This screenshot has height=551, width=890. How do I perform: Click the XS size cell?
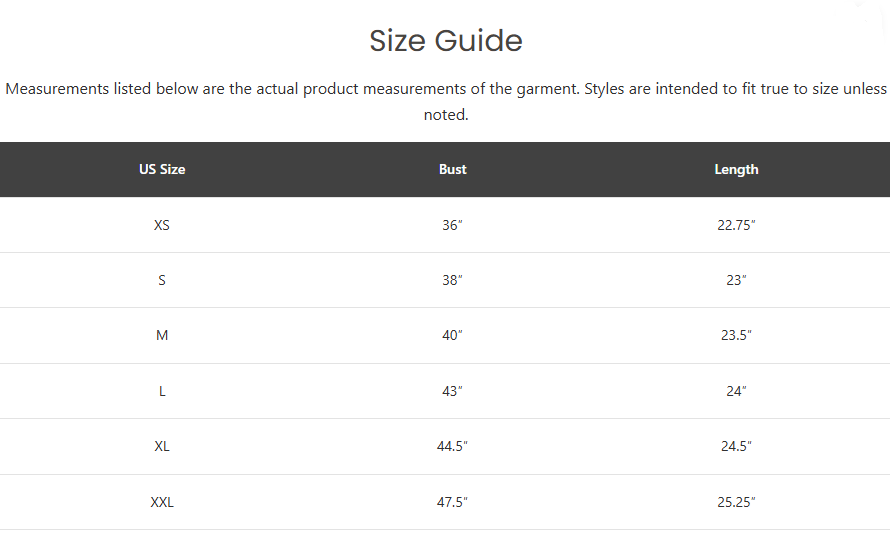(x=162, y=225)
